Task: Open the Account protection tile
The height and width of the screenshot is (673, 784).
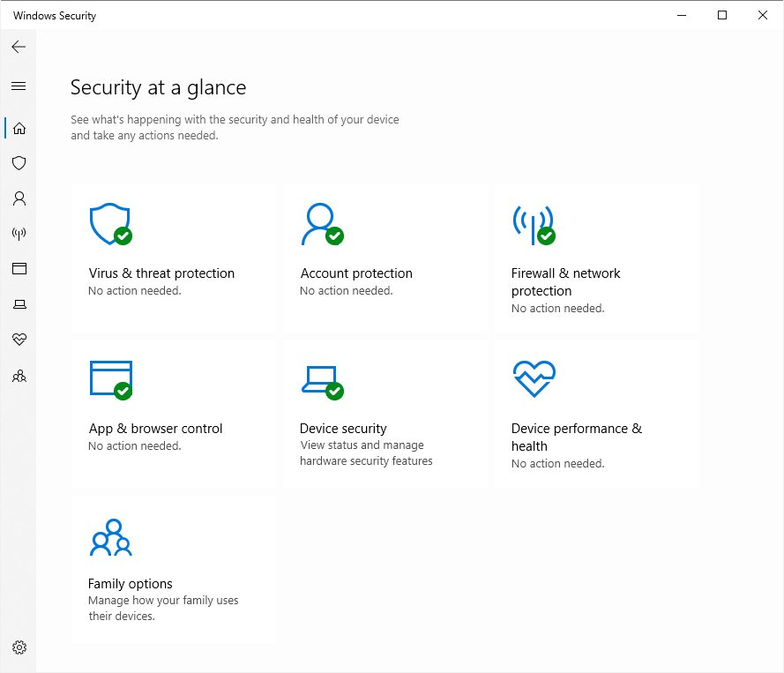Action: [x=385, y=258]
